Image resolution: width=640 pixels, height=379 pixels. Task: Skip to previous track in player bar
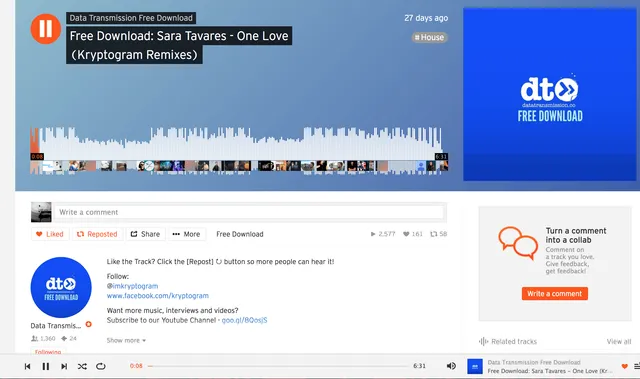[x=27, y=366]
